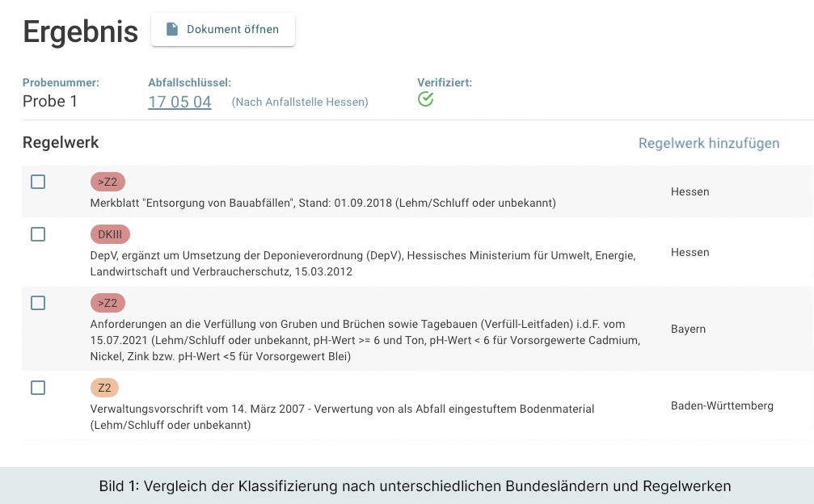This screenshot has height=504, width=814.
Task: Check the Verfüll-Leitfaden Bayern row checkbox
Action: (38, 303)
